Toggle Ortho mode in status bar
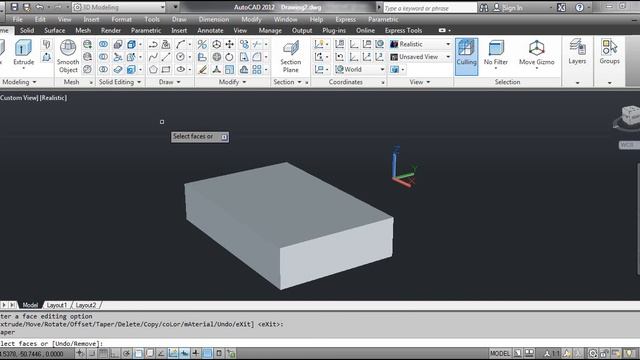 (x=115, y=353)
